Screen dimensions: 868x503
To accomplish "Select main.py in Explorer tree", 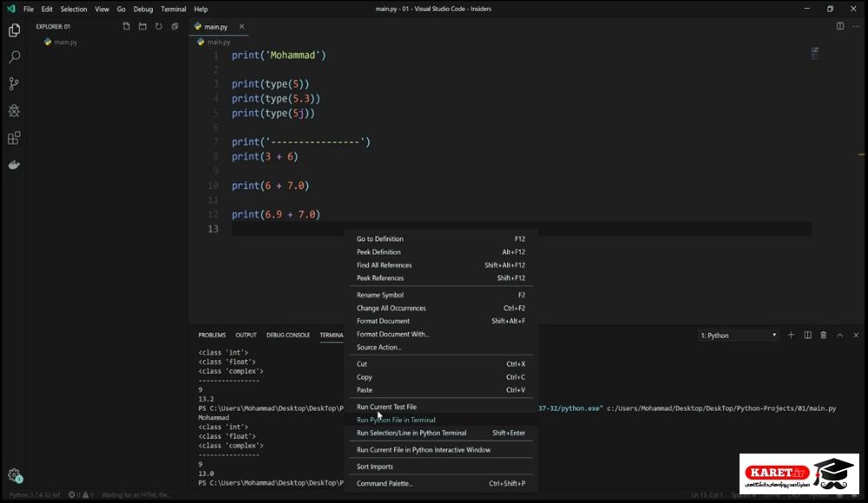I will 66,42.
